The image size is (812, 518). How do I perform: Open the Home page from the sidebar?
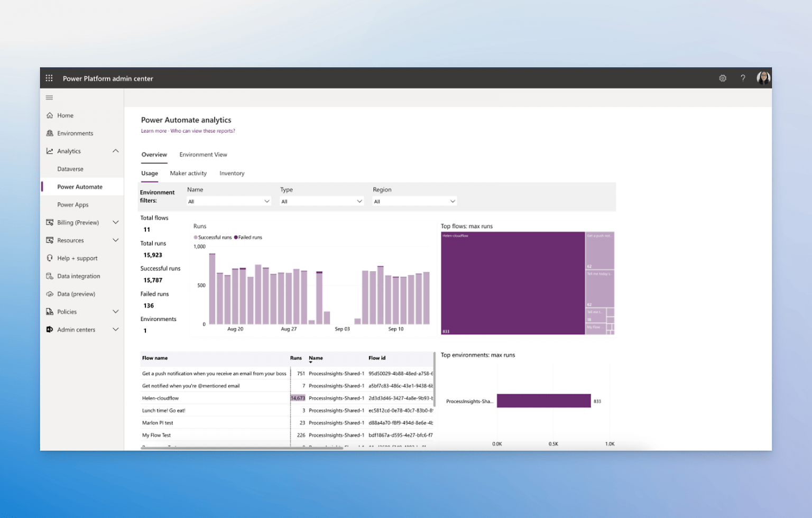coord(65,115)
